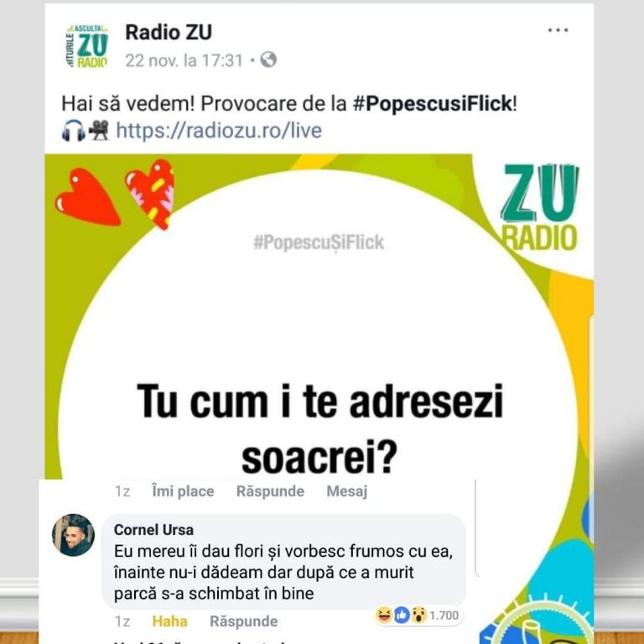Click the wow reaction emoji on comment

[418, 615]
